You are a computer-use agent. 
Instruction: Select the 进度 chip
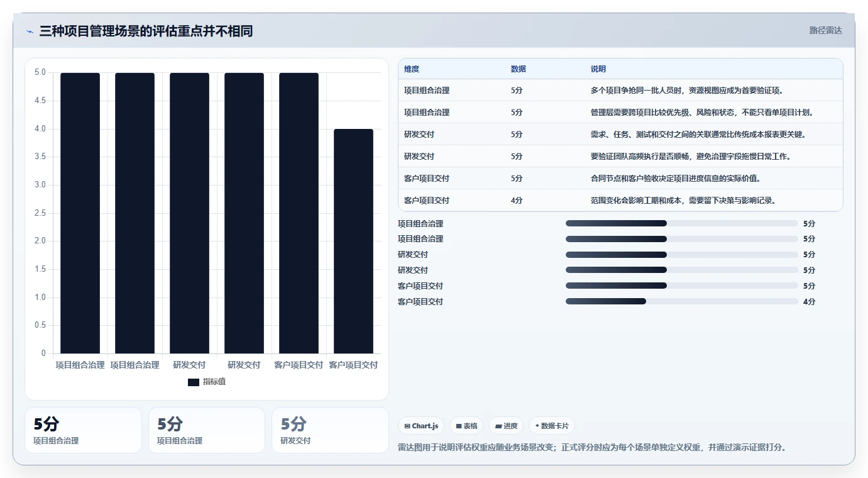(506, 426)
